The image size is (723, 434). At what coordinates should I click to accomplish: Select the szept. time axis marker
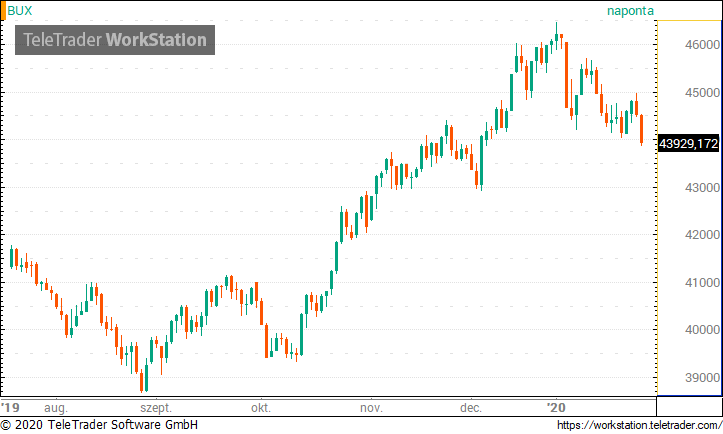pos(156,408)
